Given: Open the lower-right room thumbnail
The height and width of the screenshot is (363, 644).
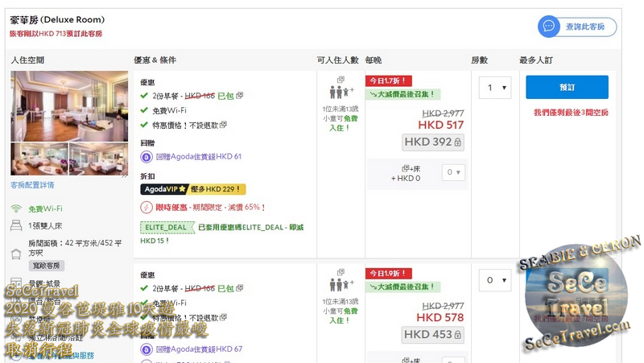Looking at the screenshot, I should [x=98, y=159].
